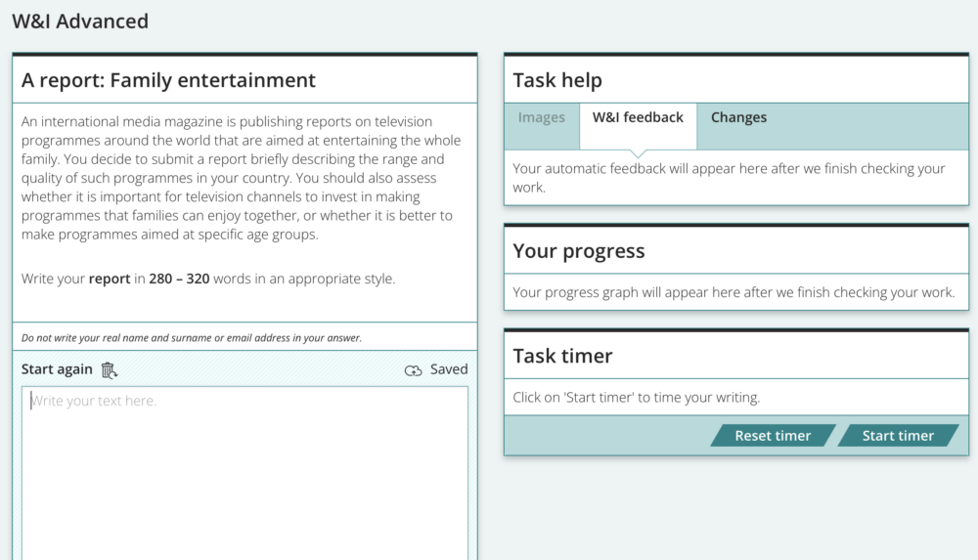
Task: Click the cloud Saved status icon
Action: point(414,369)
